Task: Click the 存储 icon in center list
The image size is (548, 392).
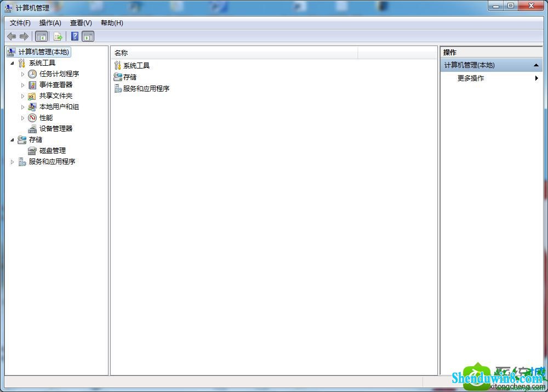Action: pyautogui.click(x=118, y=77)
